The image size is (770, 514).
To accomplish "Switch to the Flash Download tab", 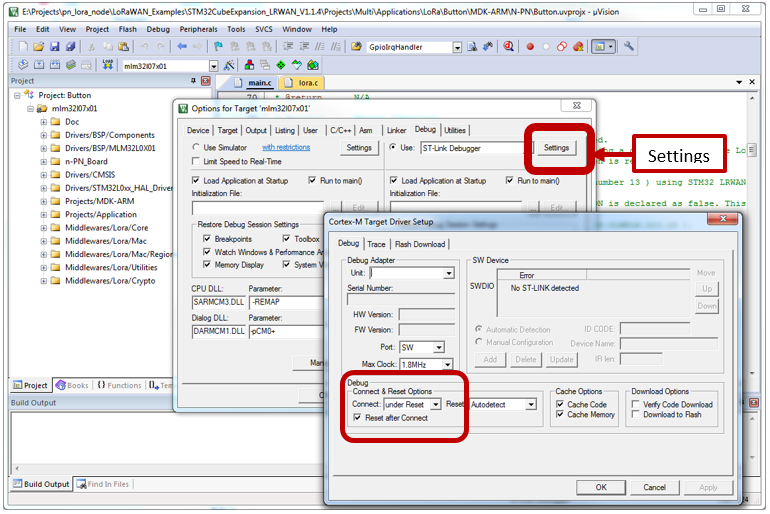I will [x=420, y=244].
